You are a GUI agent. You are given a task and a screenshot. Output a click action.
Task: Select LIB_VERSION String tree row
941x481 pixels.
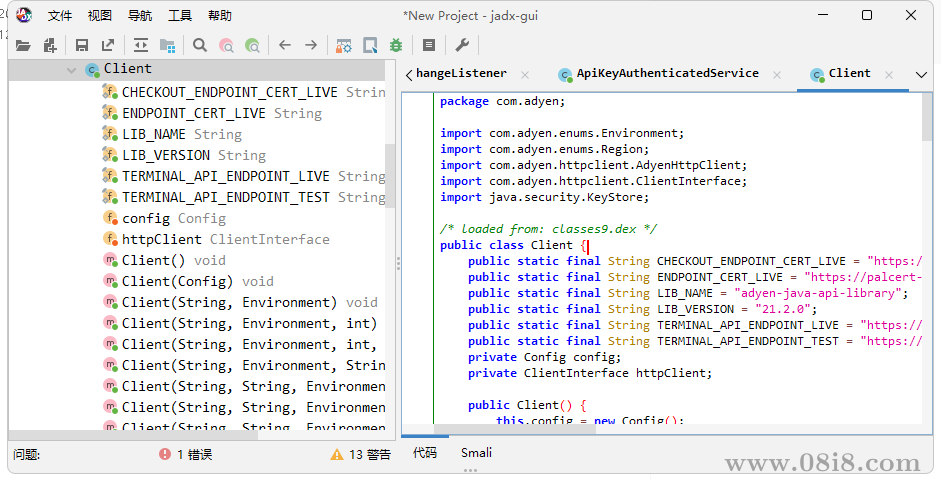(x=184, y=155)
